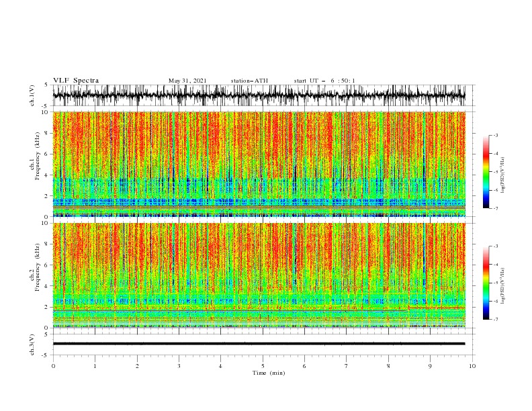Click the 'Time (min)' axis label
The height and width of the screenshot is (411, 532).
(269, 373)
